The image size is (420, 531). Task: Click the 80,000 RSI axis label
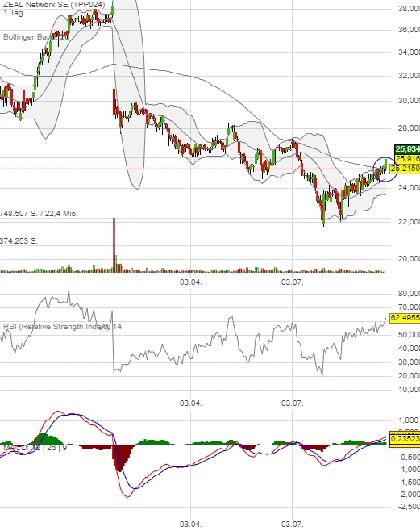(x=409, y=294)
